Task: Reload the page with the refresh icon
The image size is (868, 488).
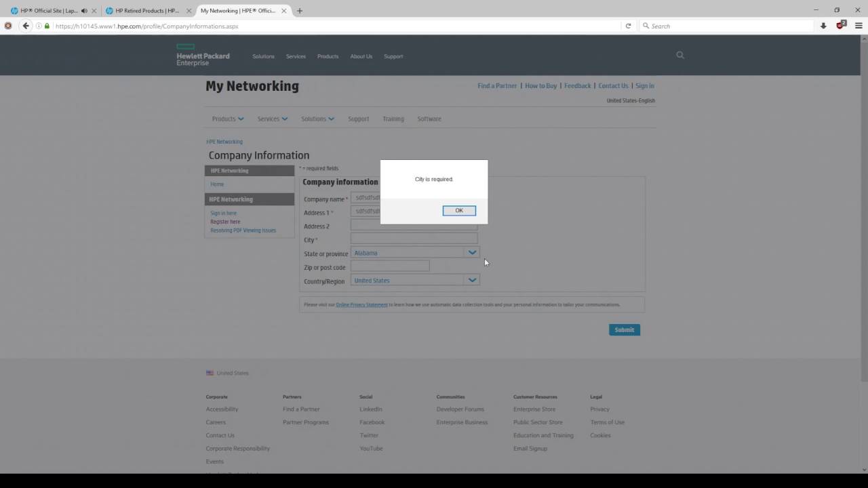Action: click(x=628, y=26)
